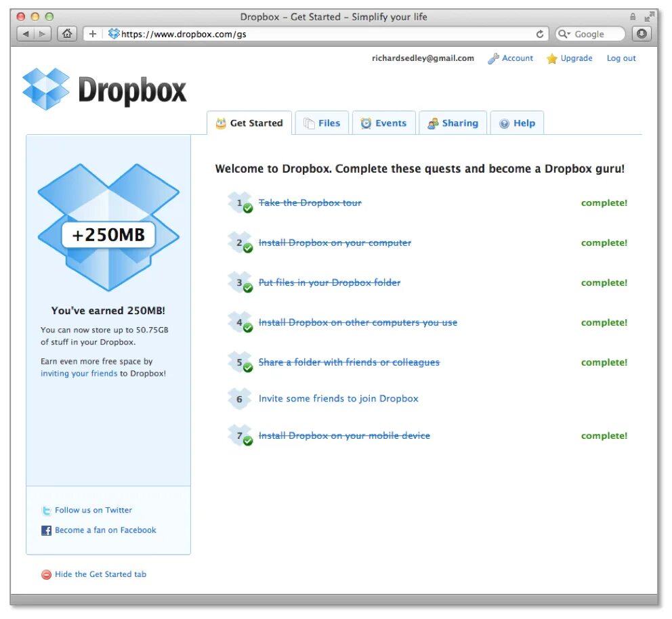Click the Dropbox wordmark text in header
The width and height of the screenshot is (672, 619).
pyautogui.click(x=132, y=90)
